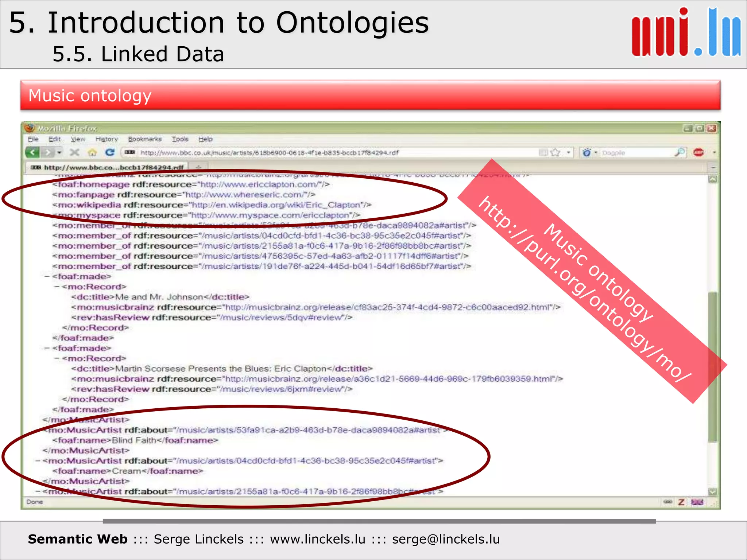Screen dimensions: 747x560
Task: Click the up arrow of the vertical scrollbar
Action: point(712,179)
